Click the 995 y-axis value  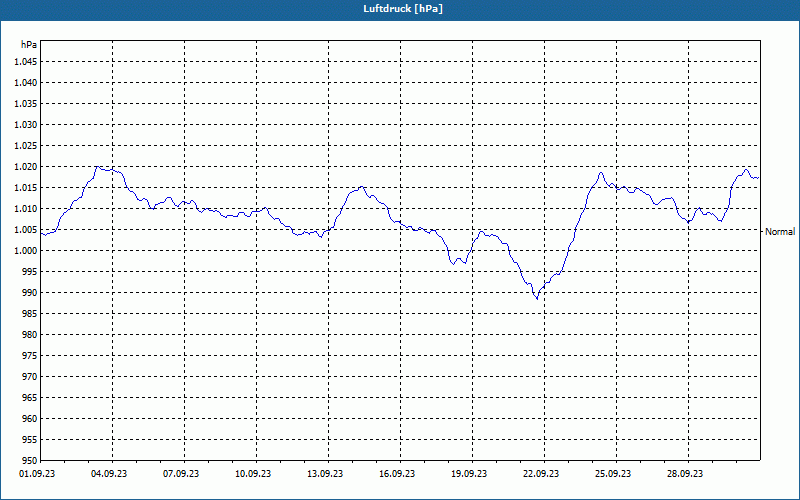(x=30, y=271)
